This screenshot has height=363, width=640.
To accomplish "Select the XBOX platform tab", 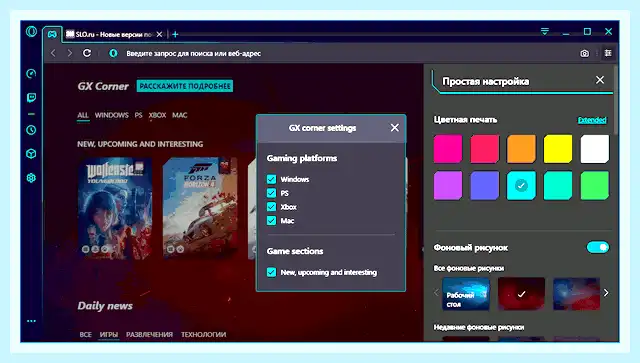I will pos(157,115).
